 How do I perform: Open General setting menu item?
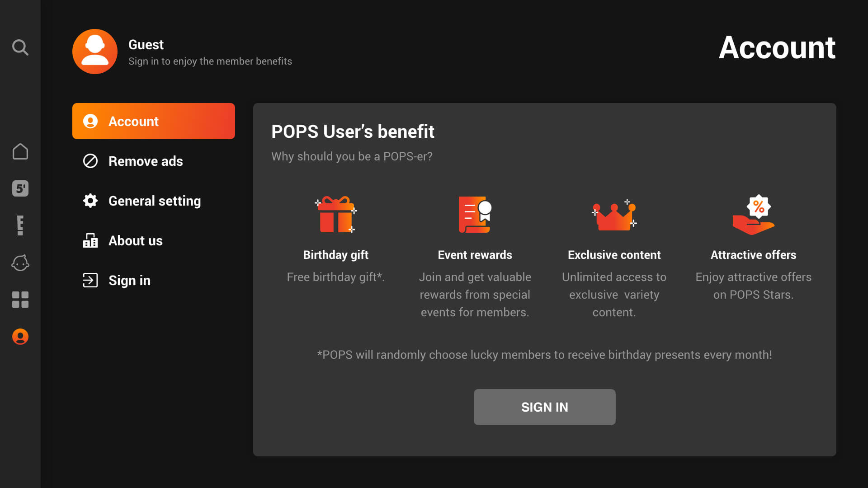pos(154,201)
